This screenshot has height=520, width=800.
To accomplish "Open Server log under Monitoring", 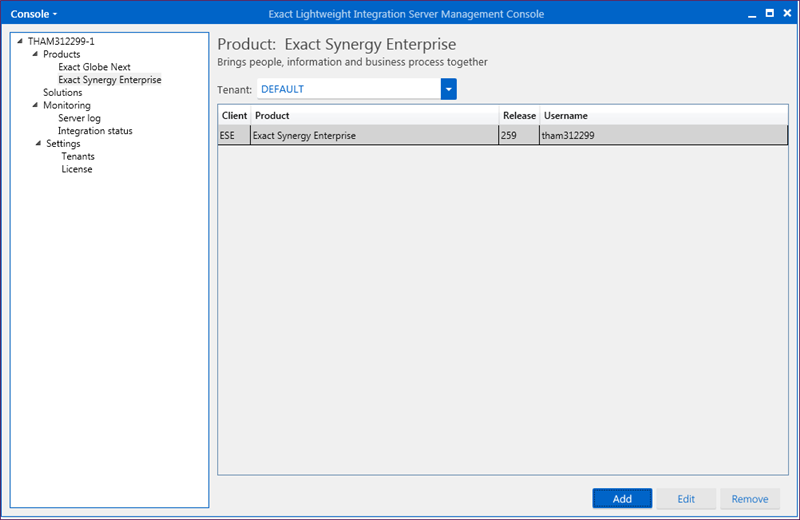I will [80, 118].
